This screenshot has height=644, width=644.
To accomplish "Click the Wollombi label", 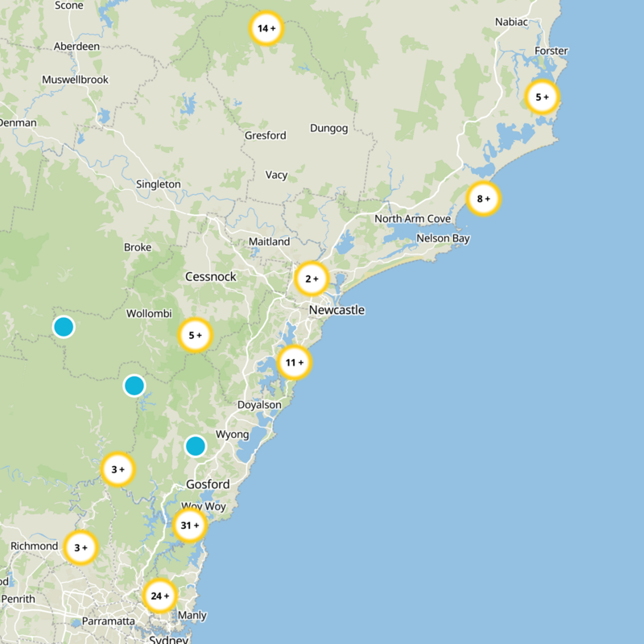I will pos(149,314).
